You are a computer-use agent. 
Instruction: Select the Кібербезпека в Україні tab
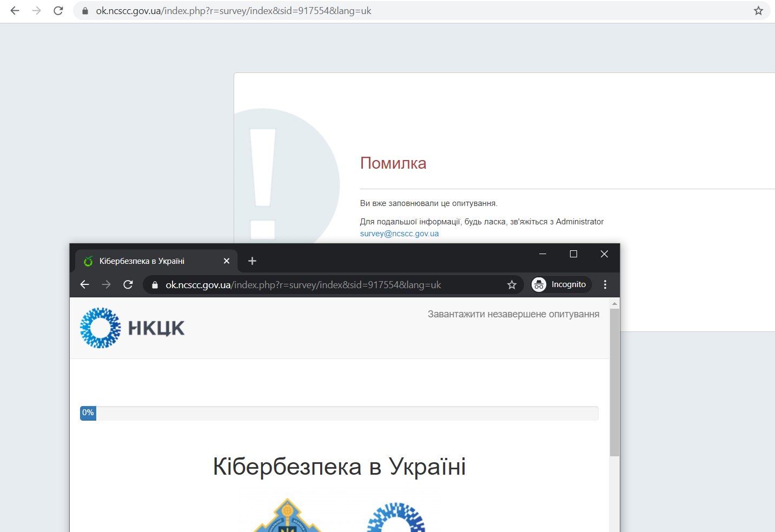156,261
